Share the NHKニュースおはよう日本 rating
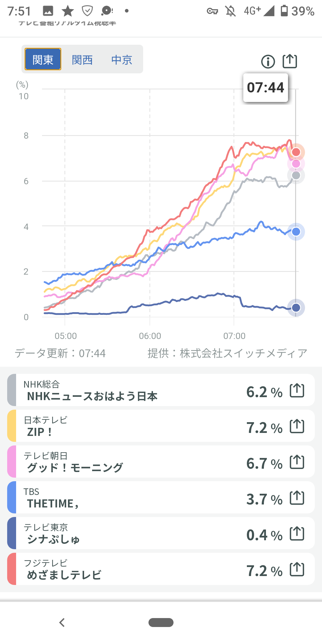The width and height of the screenshot is (322, 644). click(x=297, y=390)
